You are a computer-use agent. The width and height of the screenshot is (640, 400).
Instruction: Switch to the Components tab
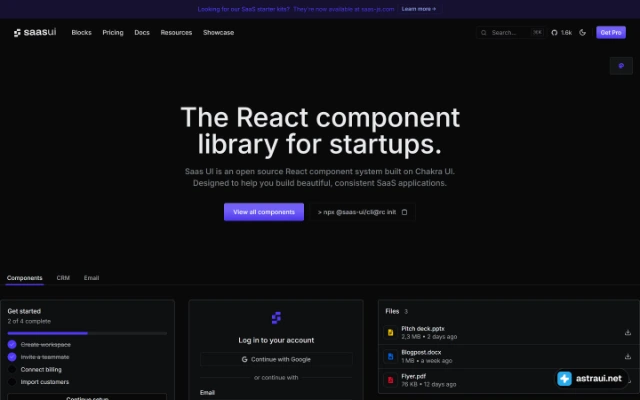point(24,278)
